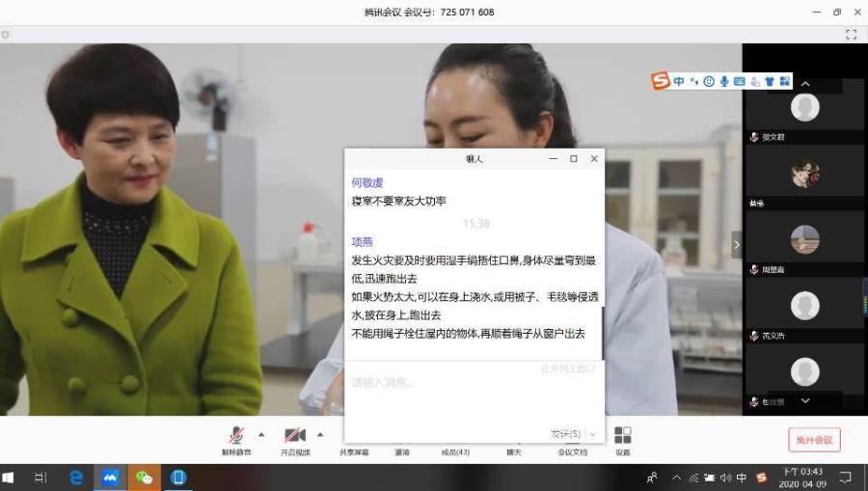Viewport: 868px width, 491px height.
Task: Enter full screen using top-right icon
Action: point(852,35)
